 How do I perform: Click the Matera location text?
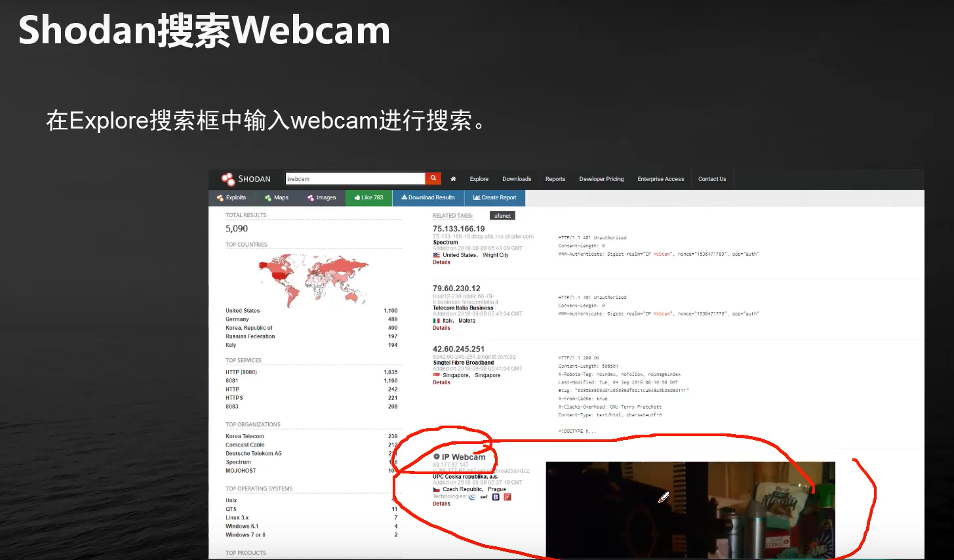(467, 321)
